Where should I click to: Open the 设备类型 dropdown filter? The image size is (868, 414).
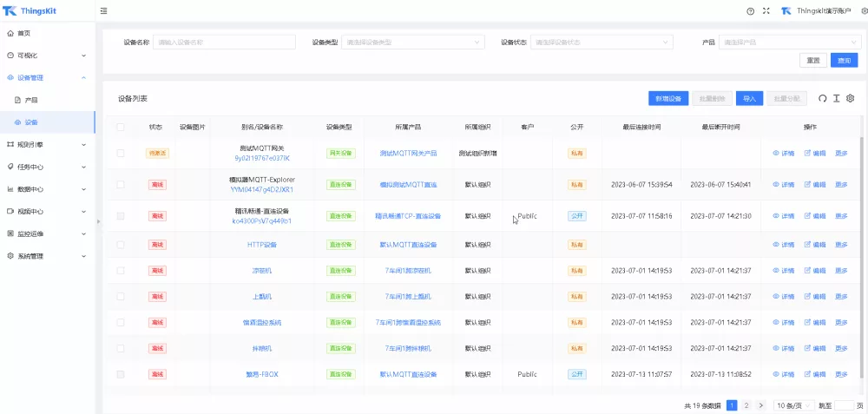tap(413, 42)
